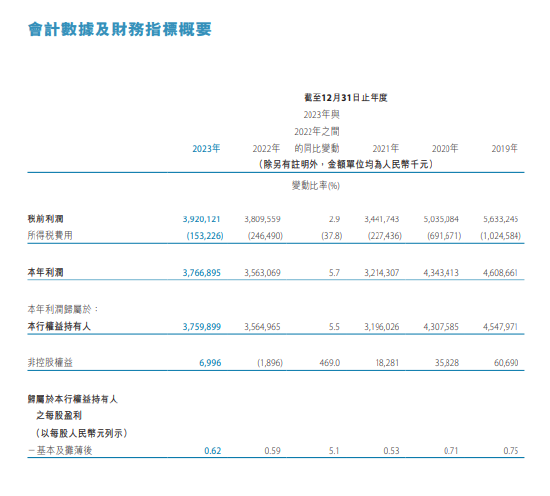This screenshot has width=550, height=496.
Task: Click the 所得稅費用 row label
Action: pyautogui.click(x=50, y=235)
